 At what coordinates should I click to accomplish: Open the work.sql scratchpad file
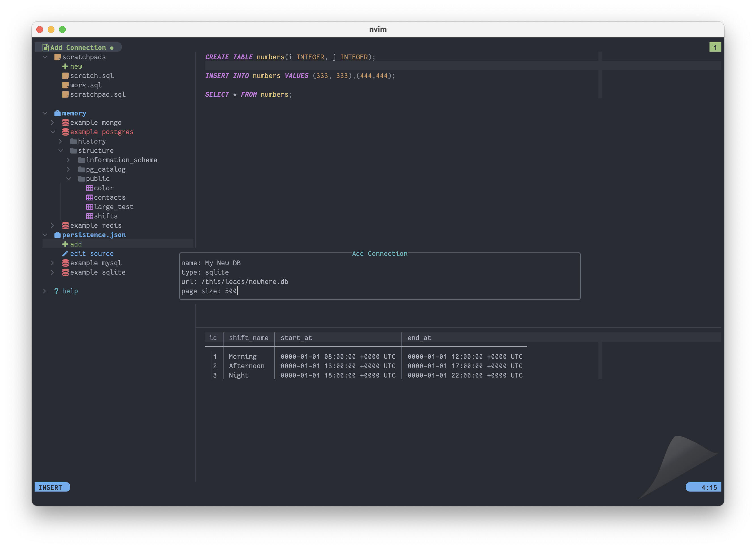click(x=86, y=85)
